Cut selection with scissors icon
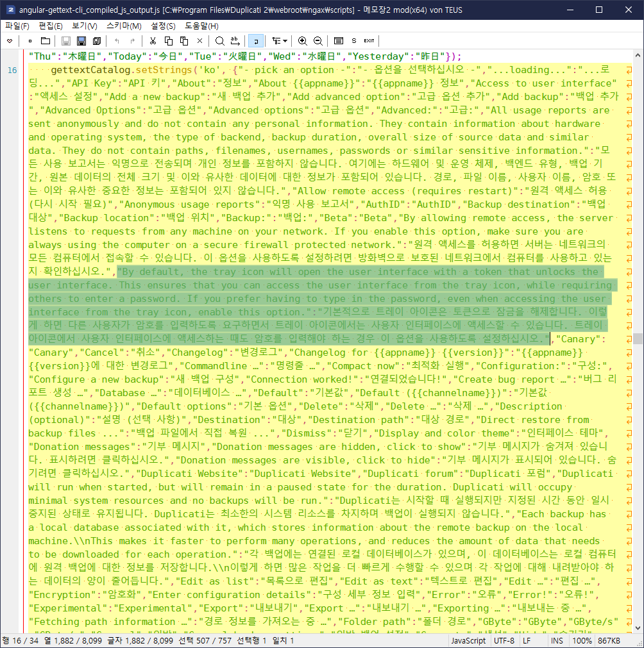This screenshot has width=644, height=648. point(153,41)
